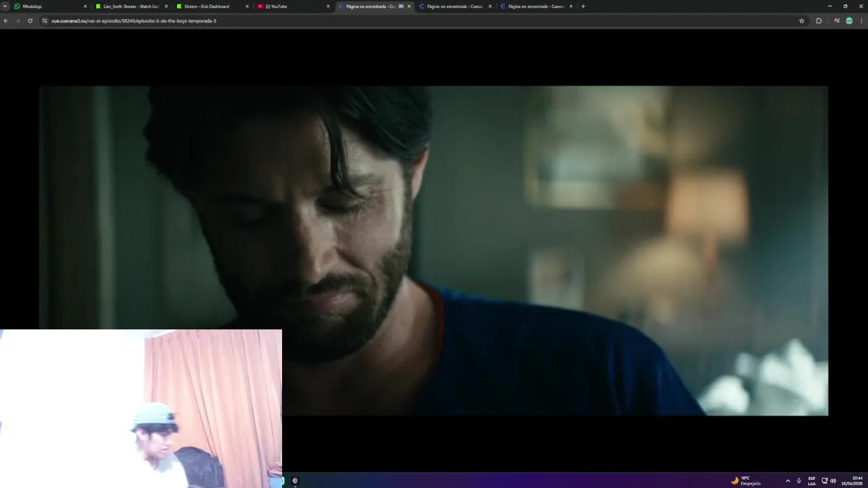Click the microphone tray icon
This screenshot has width=868, height=488.
click(799, 481)
